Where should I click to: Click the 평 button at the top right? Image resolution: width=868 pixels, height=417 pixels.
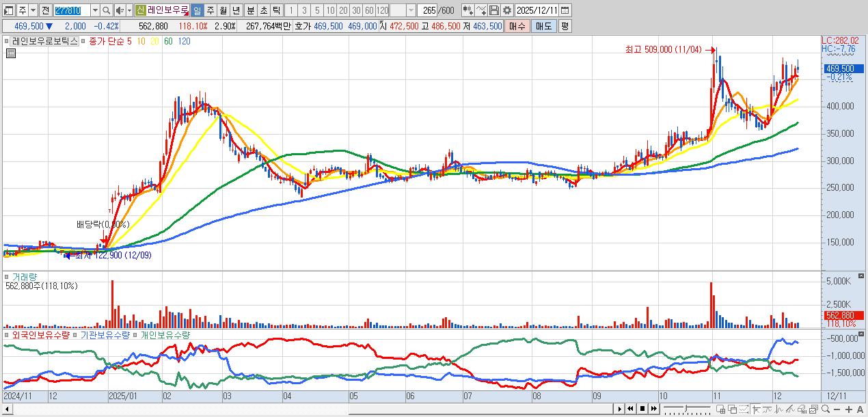565,26
